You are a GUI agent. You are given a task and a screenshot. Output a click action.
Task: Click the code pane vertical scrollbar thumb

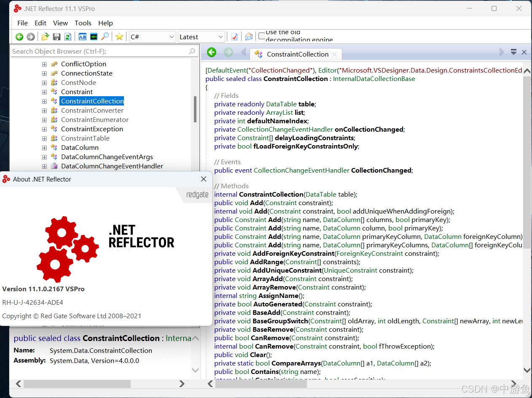(x=527, y=163)
